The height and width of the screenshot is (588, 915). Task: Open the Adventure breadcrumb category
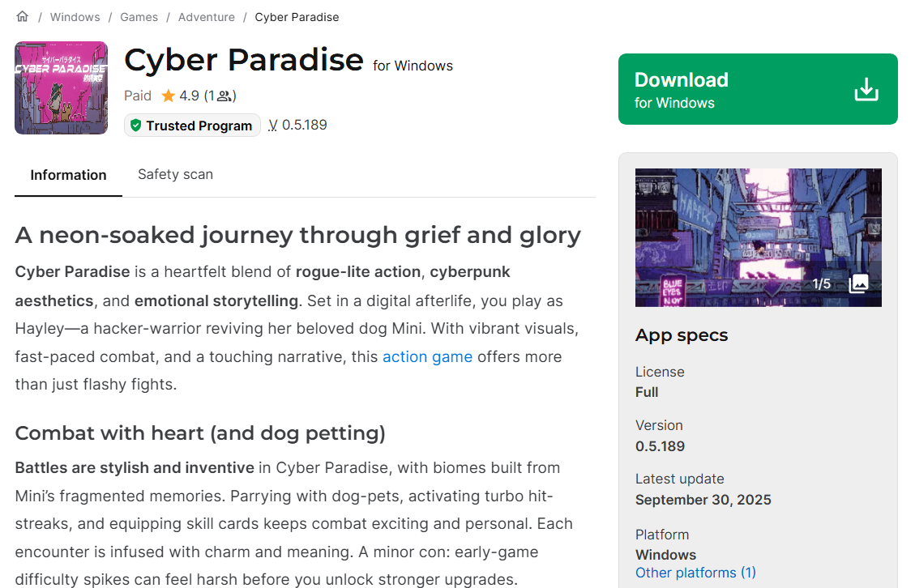(x=207, y=17)
